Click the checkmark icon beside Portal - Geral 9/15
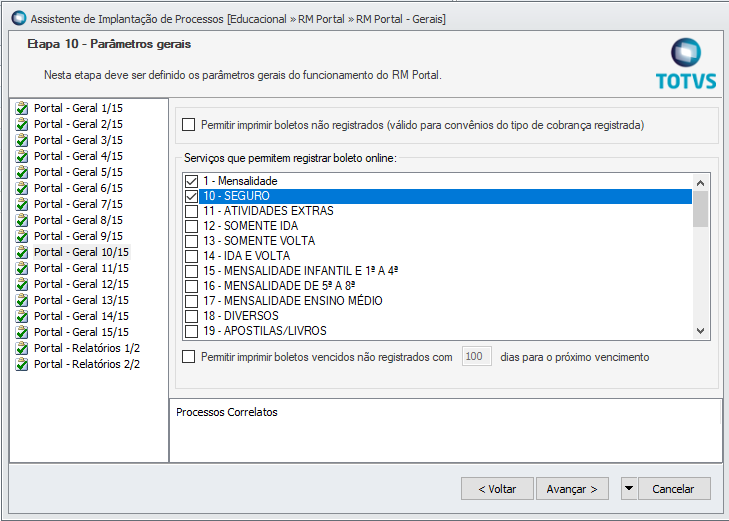 (21, 236)
